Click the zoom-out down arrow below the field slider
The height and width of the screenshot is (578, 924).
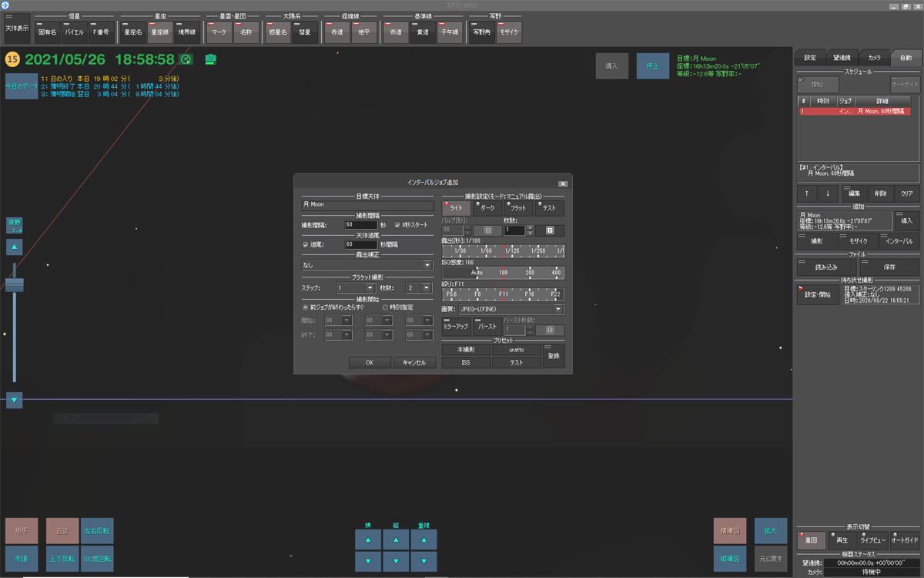coord(15,400)
